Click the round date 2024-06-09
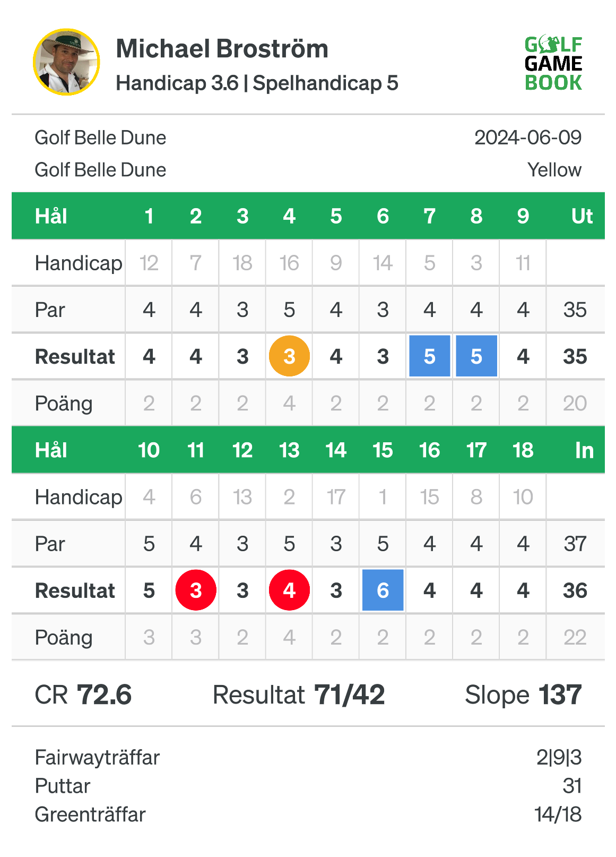The image size is (616, 857). point(528,138)
